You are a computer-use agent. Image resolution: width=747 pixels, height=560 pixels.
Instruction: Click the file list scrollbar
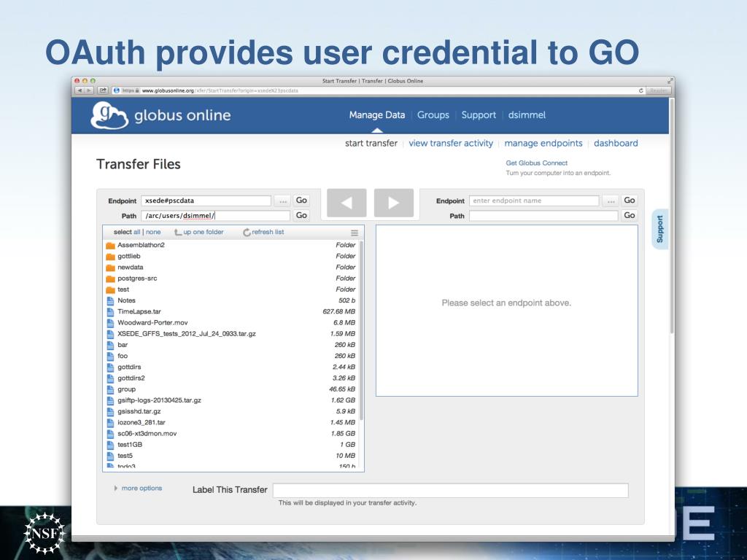click(362, 330)
